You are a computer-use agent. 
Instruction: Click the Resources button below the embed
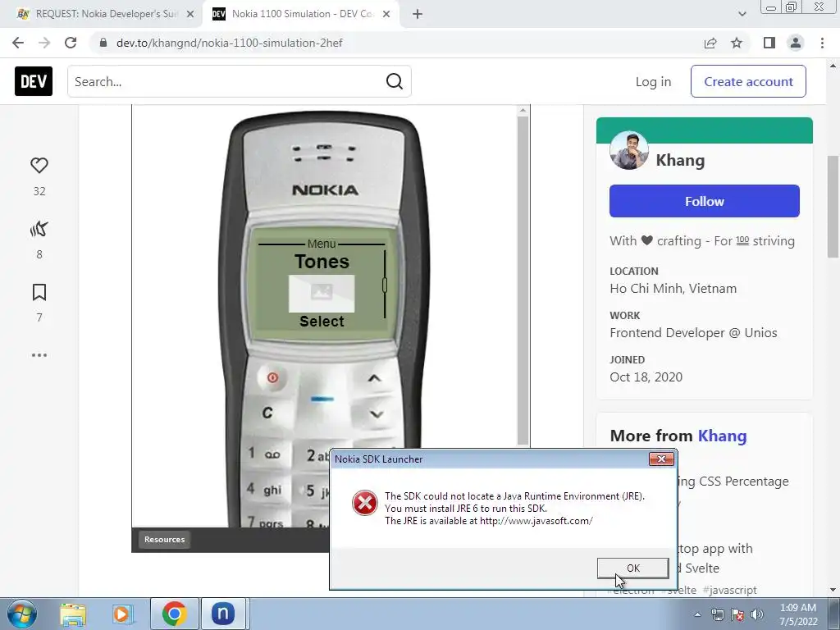click(164, 540)
